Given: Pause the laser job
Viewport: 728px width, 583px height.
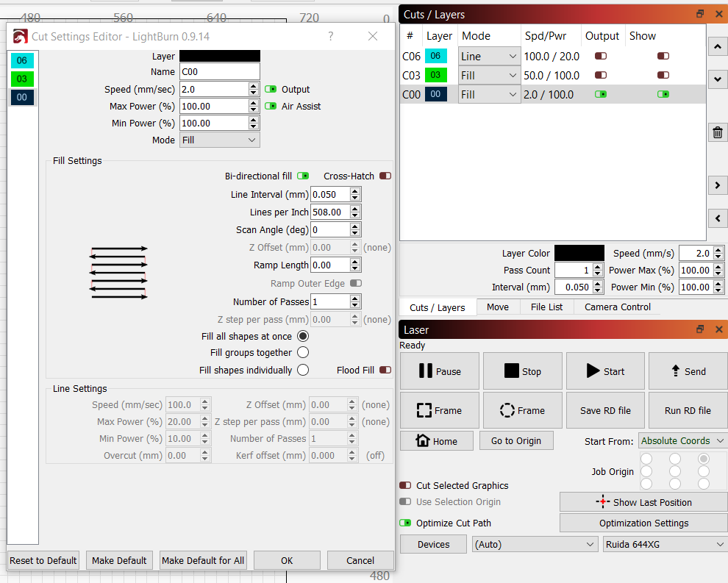Looking at the screenshot, I should [x=439, y=371].
